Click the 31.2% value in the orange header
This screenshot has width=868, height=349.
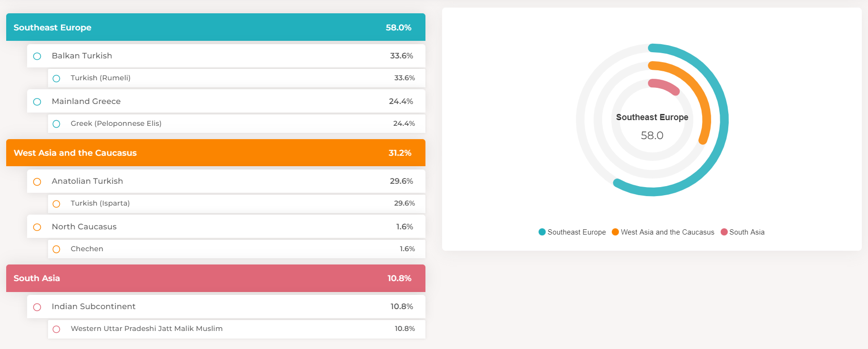click(x=400, y=153)
